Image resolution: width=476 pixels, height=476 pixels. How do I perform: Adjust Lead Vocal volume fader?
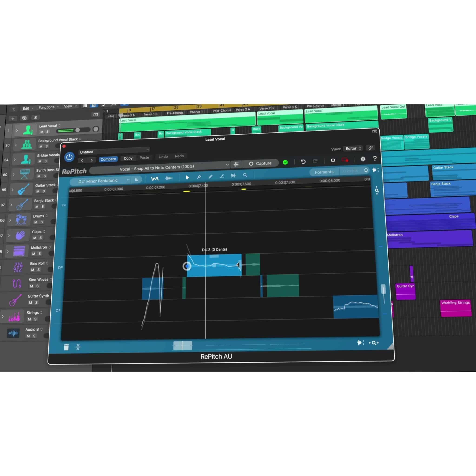[78, 130]
